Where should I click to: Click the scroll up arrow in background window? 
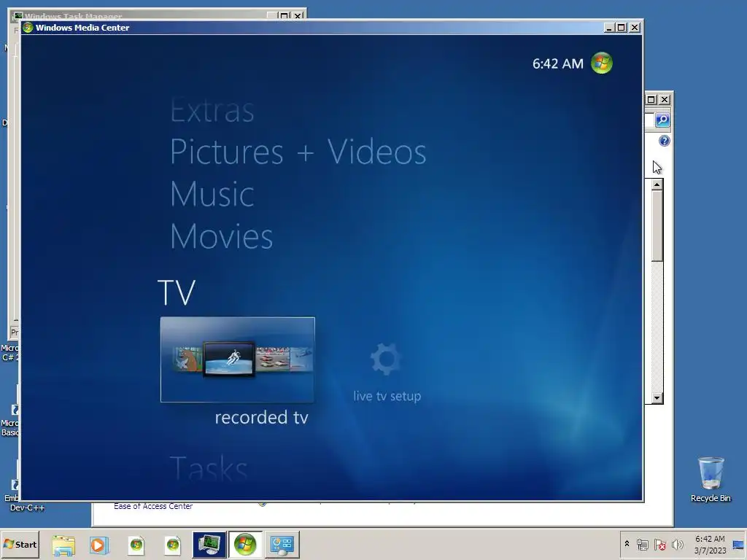coord(657,184)
